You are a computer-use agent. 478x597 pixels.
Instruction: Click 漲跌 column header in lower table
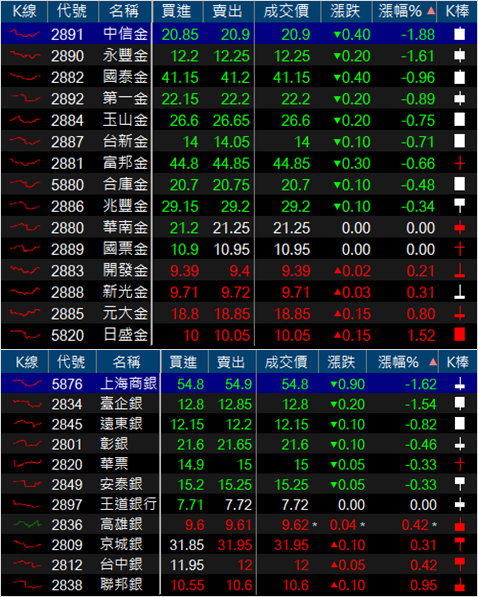(342, 362)
